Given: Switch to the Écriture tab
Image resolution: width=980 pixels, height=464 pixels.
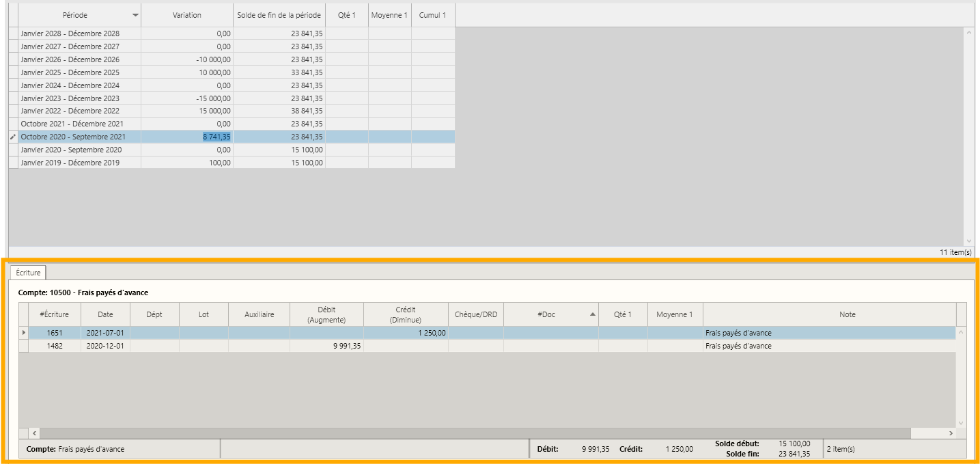Looking at the screenshot, I should (28, 273).
